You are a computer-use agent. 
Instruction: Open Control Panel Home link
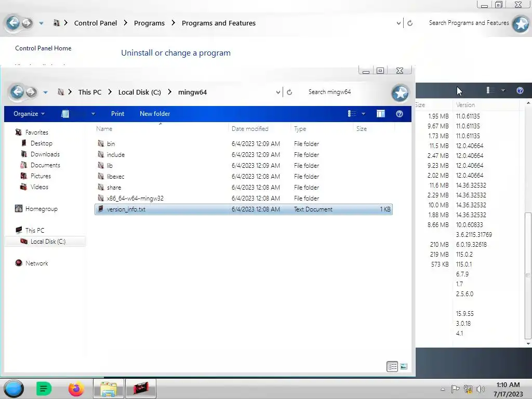point(43,48)
